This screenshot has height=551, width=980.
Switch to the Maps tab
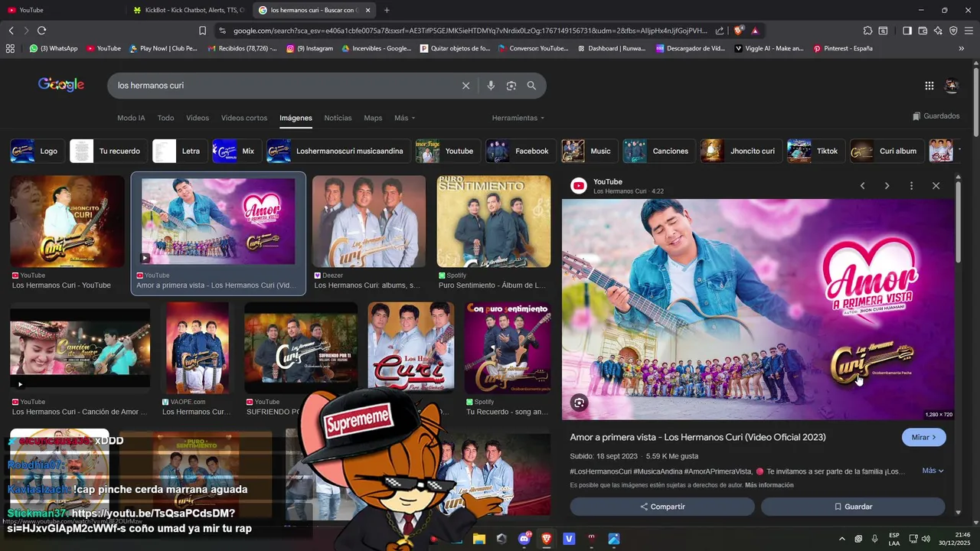(373, 118)
